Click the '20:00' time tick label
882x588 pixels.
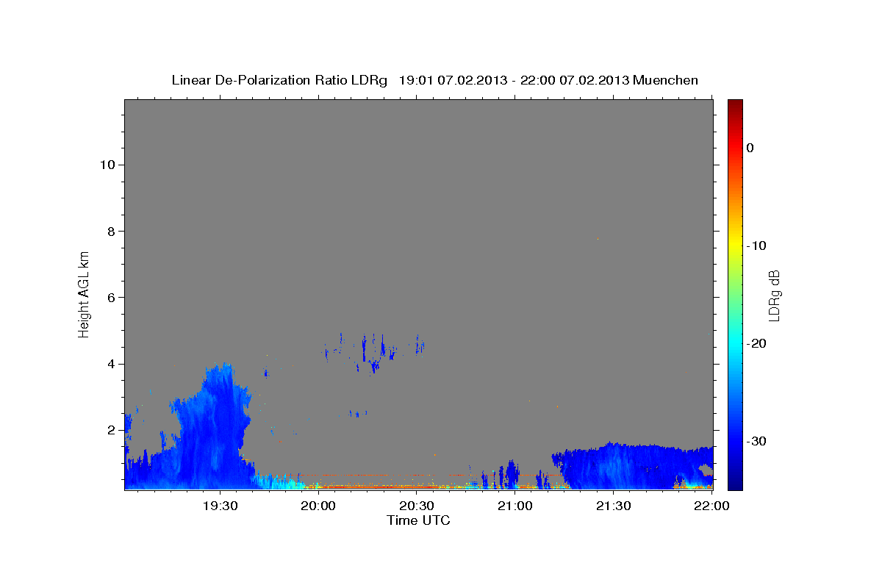(319, 506)
